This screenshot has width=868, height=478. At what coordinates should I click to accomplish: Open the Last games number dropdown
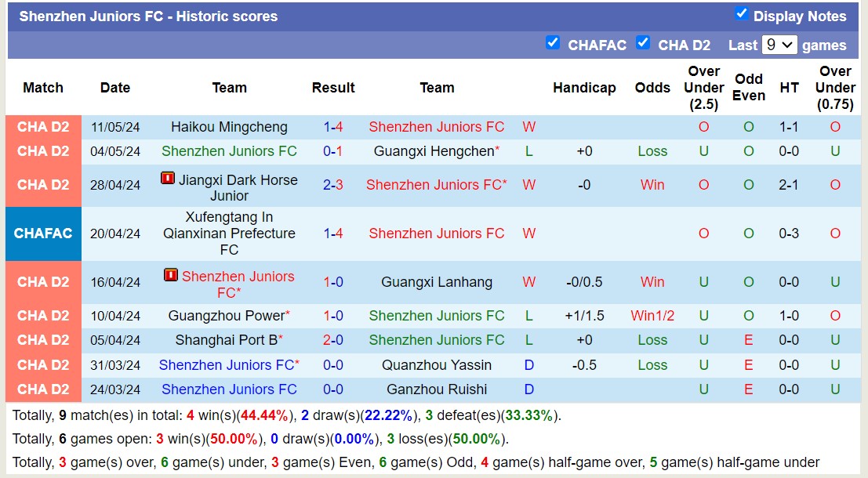[x=779, y=45]
